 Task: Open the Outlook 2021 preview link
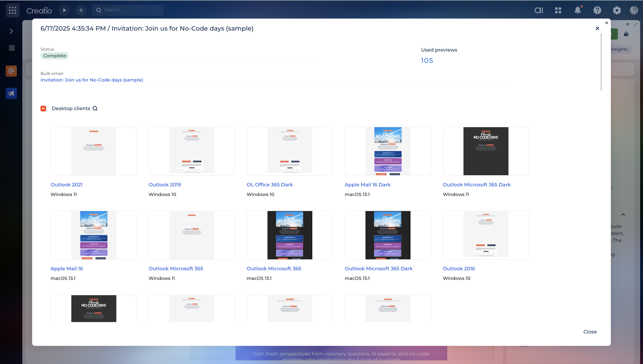(x=66, y=184)
